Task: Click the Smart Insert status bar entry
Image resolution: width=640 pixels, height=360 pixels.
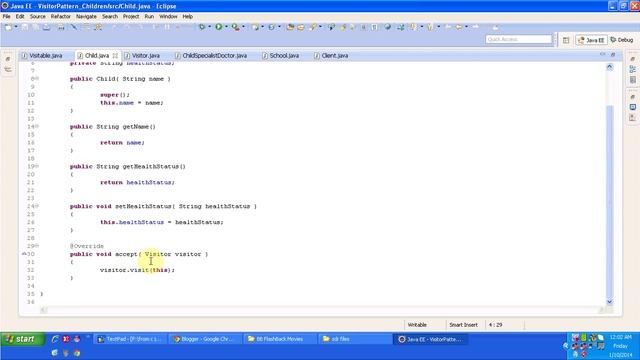Action: click(x=463, y=325)
